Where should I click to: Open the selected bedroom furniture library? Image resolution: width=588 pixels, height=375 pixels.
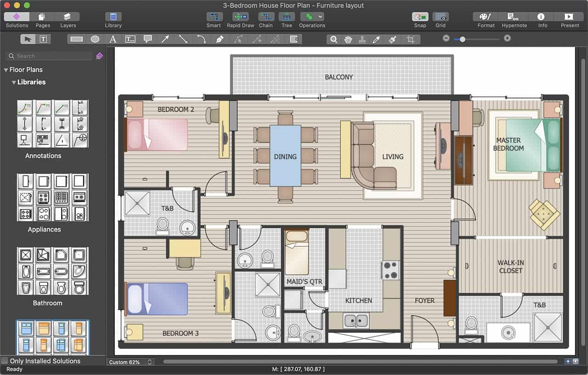click(x=52, y=338)
